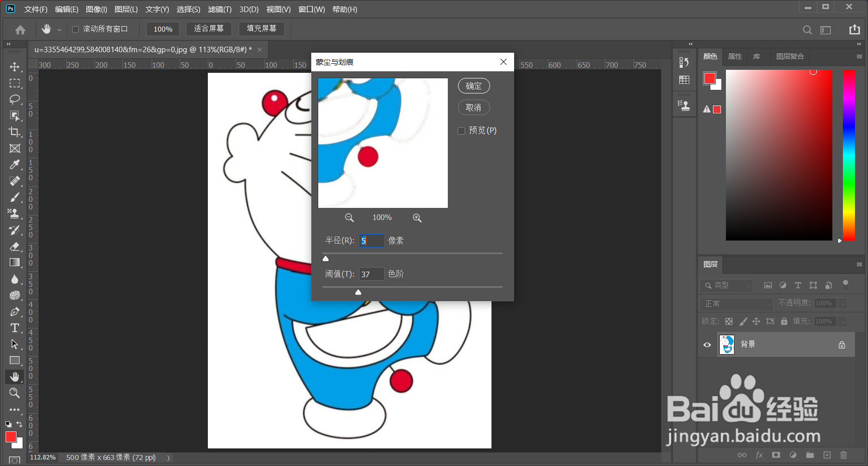The width and height of the screenshot is (868, 466).
Task: Select the Rectangular Marquee tool
Action: [x=15, y=83]
